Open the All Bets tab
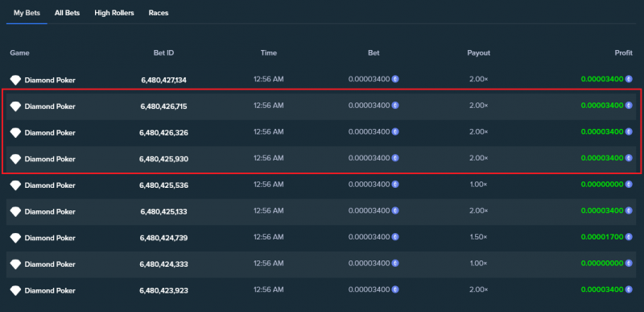 point(67,13)
